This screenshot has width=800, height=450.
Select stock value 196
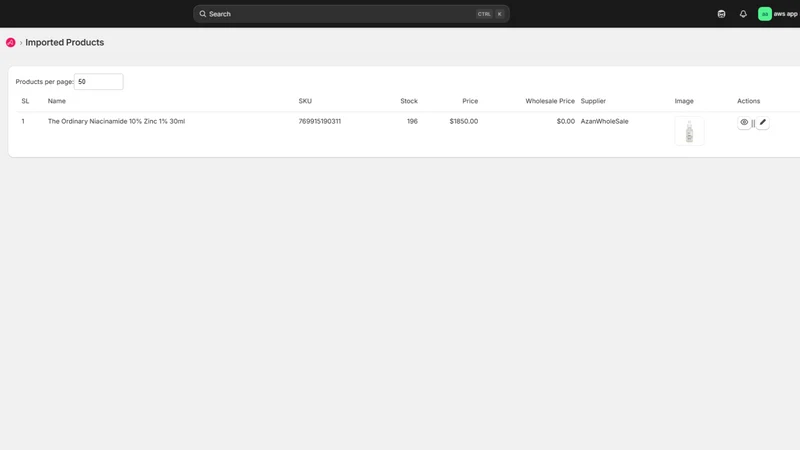click(412, 121)
